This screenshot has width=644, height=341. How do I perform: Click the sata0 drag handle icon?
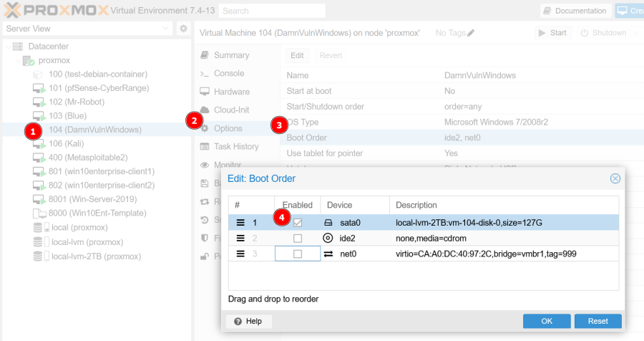click(241, 223)
